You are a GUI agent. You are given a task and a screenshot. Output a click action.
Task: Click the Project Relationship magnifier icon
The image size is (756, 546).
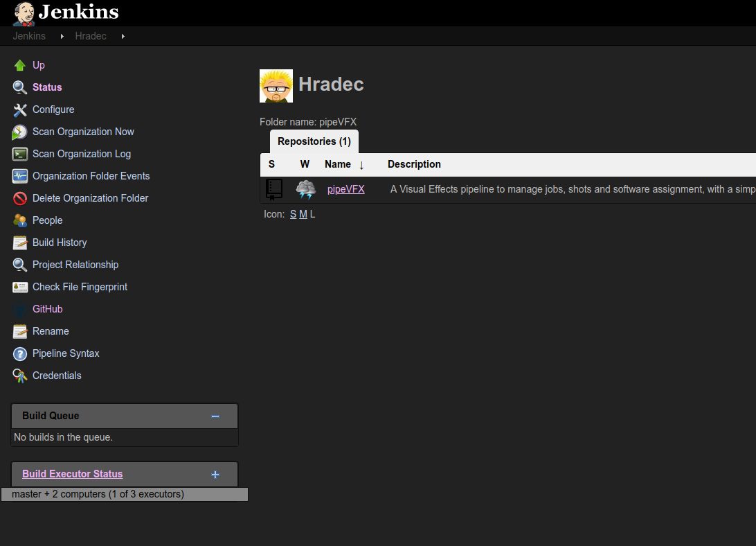[20, 265]
